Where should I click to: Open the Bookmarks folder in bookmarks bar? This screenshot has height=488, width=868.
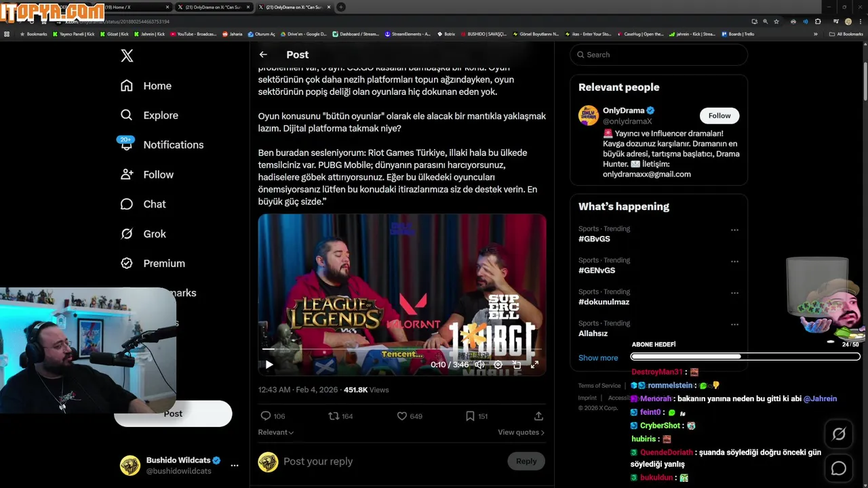(33, 34)
